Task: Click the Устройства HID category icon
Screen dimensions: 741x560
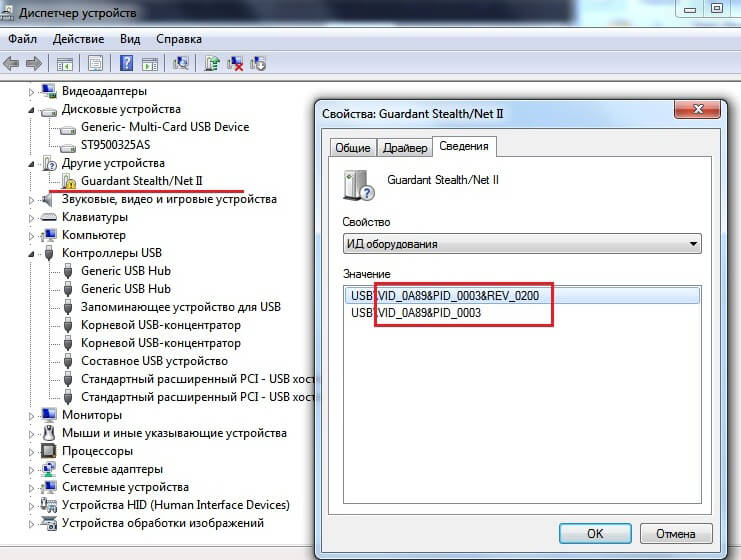Action: click(x=49, y=505)
